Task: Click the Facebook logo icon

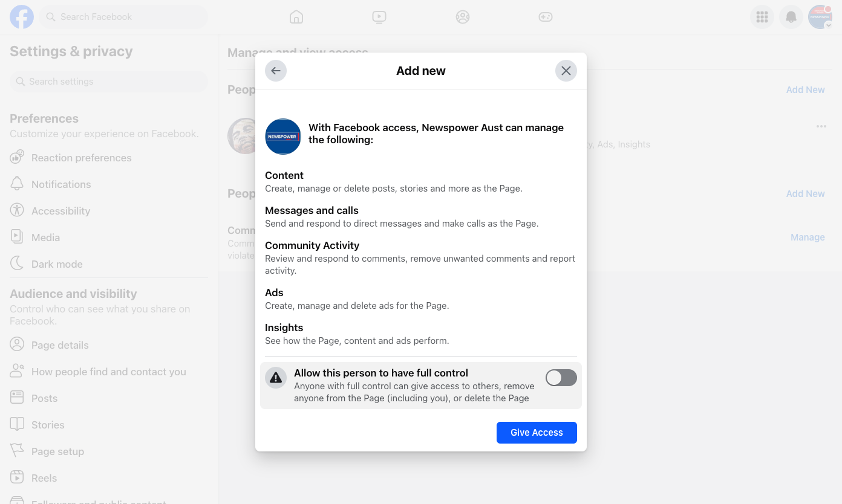Action: [22, 17]
